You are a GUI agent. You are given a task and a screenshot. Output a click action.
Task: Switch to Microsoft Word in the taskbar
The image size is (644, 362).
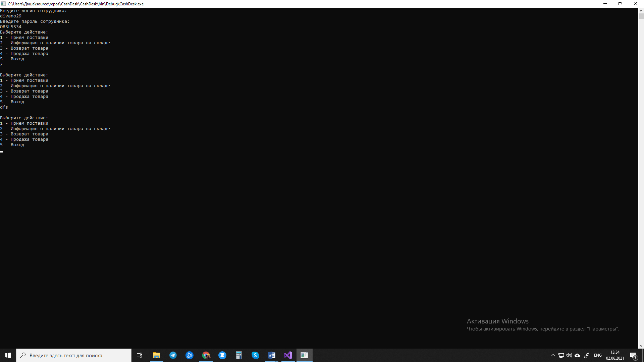coord(272,355)
